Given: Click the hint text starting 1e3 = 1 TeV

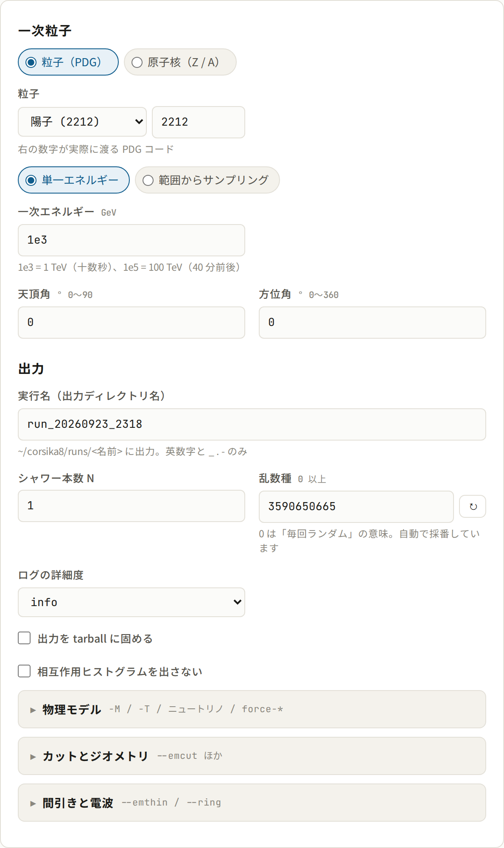Looking at the screenshot, I should coord(129,267).
